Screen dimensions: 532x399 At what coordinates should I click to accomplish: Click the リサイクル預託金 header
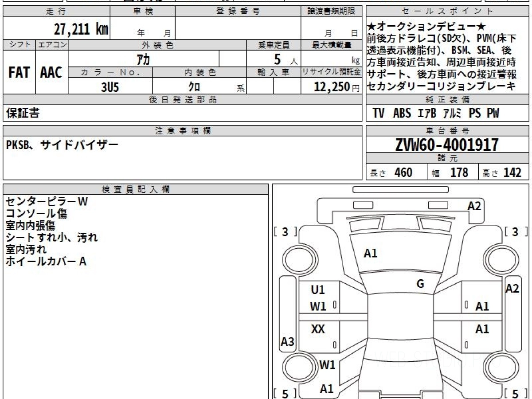[332, 72]
